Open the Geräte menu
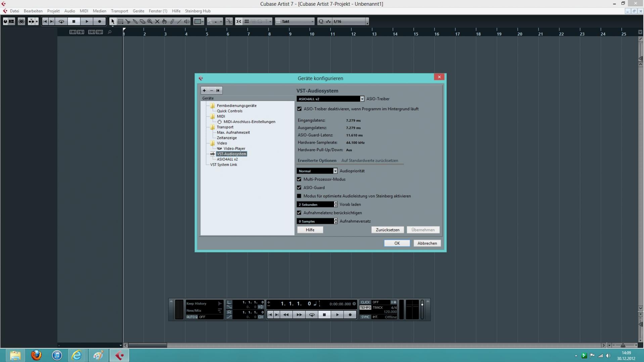Image resolution: width=644 pixels, height=362 pixels. point(138,11)
